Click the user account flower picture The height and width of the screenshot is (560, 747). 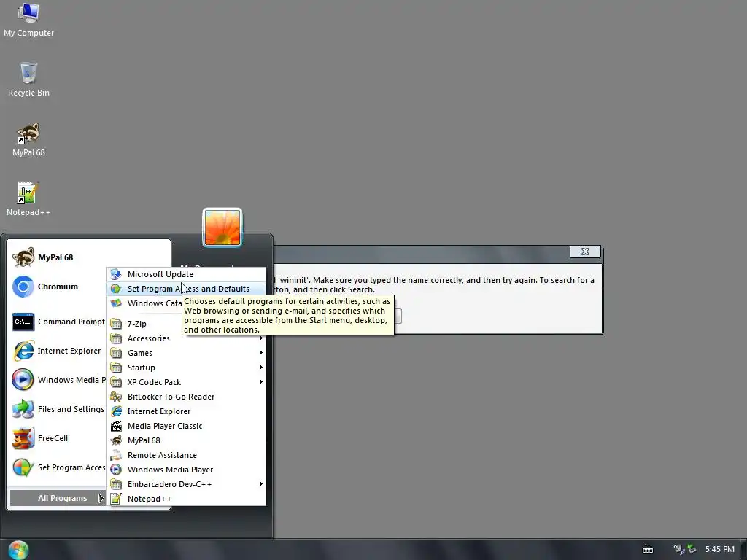pyautogui.click(x=222, y=227)
